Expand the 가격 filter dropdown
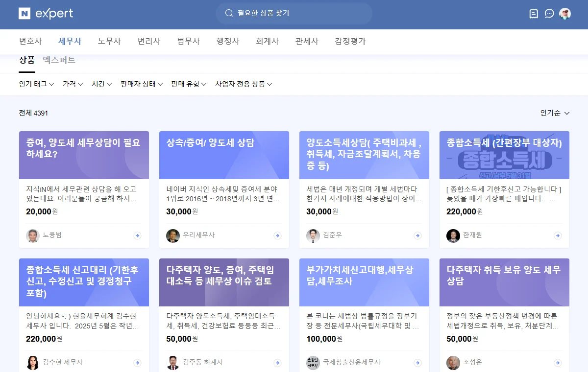The width and height of the screenshot is (588, 372). tap(73, 84)
